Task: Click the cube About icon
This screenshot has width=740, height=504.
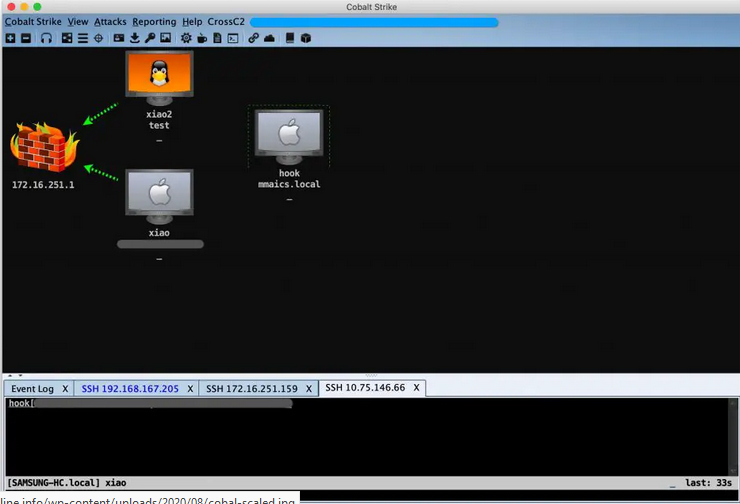Action: pyautogui.click(x=306, y=38)
